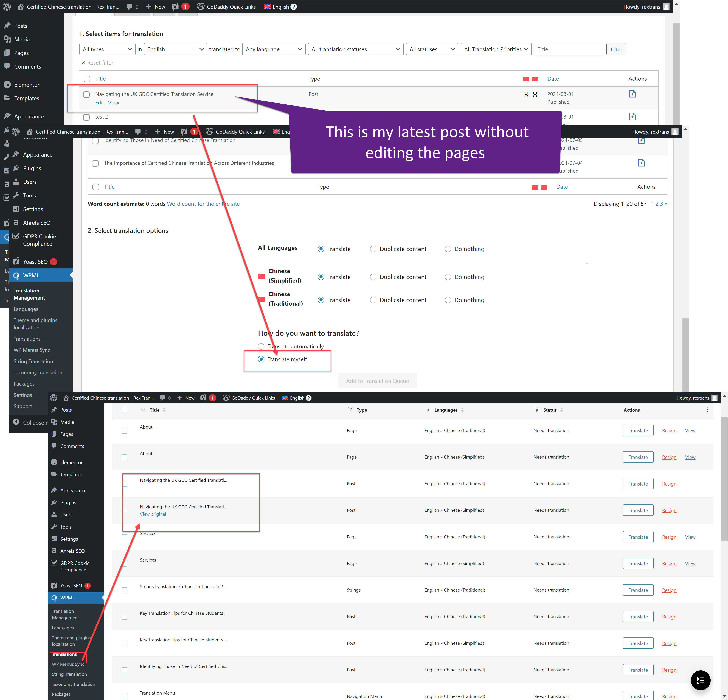Open String Translation in the WPML submenu
Image resolution: width=728 pixels, height=700 pixels.
33,361
